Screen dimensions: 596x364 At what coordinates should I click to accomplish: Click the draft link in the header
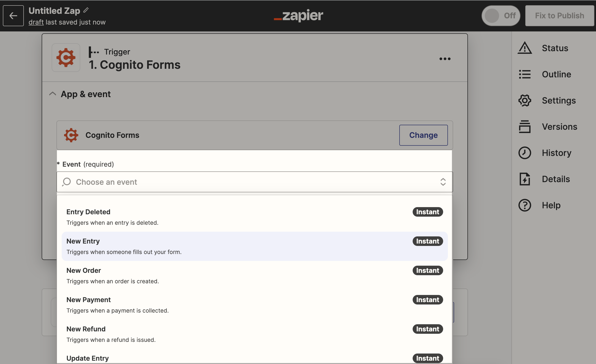pos(36,22)
